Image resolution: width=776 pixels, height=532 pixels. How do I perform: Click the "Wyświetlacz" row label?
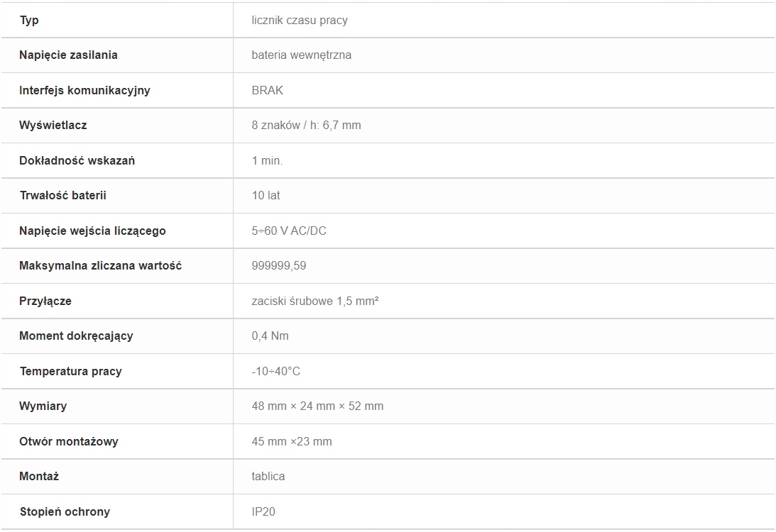click(53, 125)
